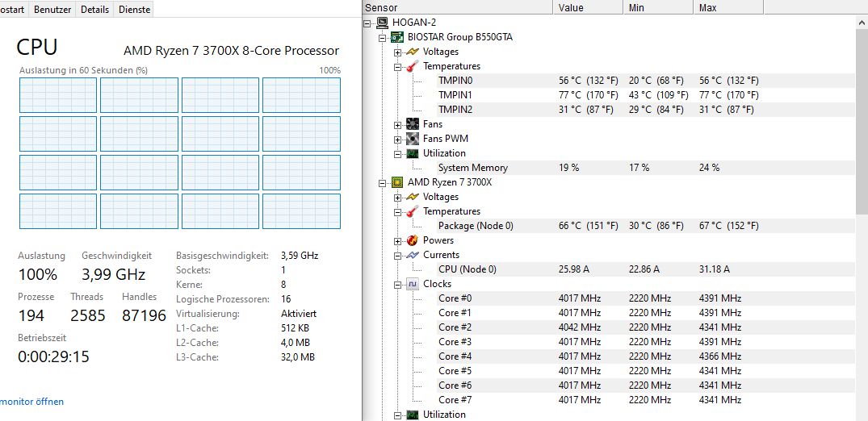Open the Ressourcenmonitor link in Task Manager
The image size is (868, 421).
[x=31, y=402]
